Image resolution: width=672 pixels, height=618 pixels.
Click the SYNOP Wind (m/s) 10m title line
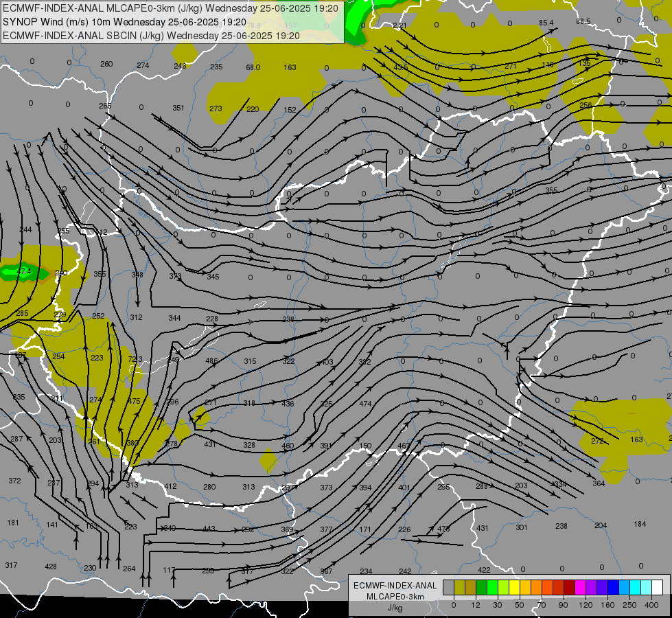click(124, 22)
